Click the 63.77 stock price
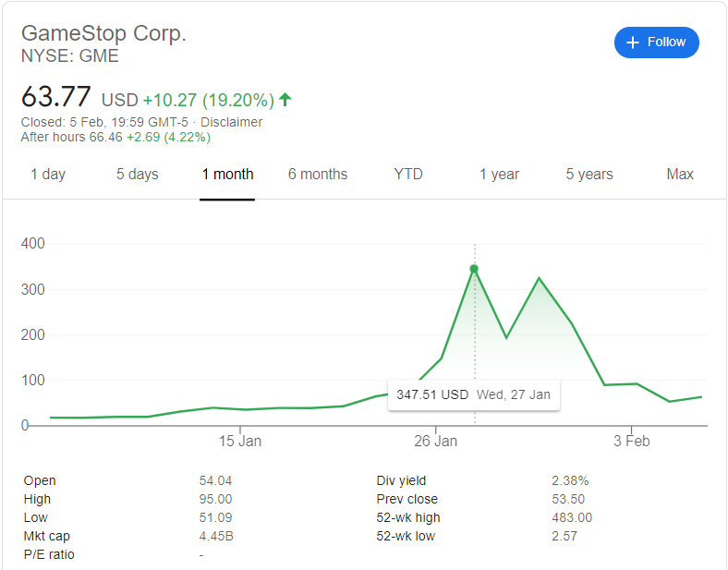728x570 pixels. [56, 97]
